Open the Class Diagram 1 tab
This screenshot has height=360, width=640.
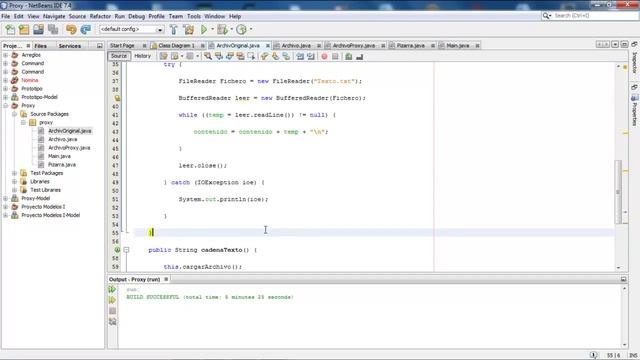coord(176,46)
